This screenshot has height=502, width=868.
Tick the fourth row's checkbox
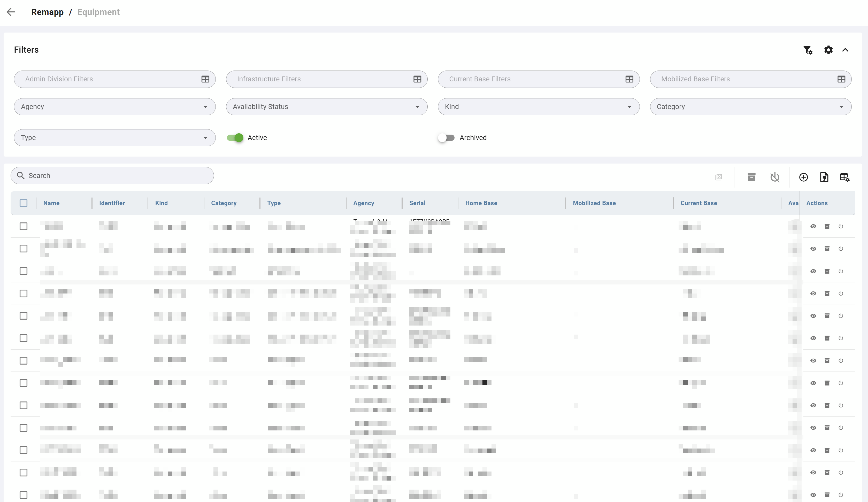pos(24,293)
